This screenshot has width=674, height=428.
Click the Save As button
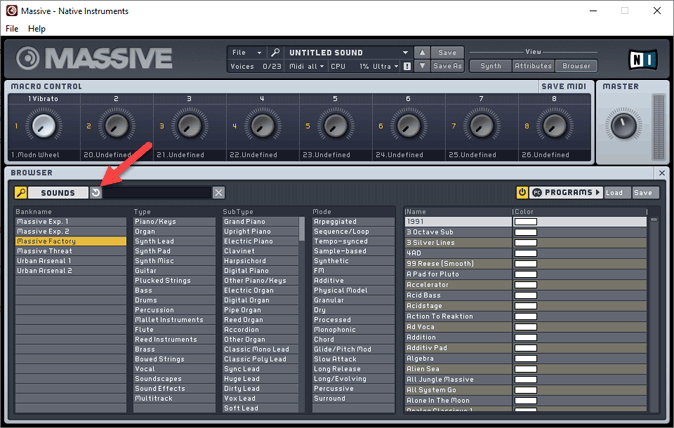[x=447, y=66]
